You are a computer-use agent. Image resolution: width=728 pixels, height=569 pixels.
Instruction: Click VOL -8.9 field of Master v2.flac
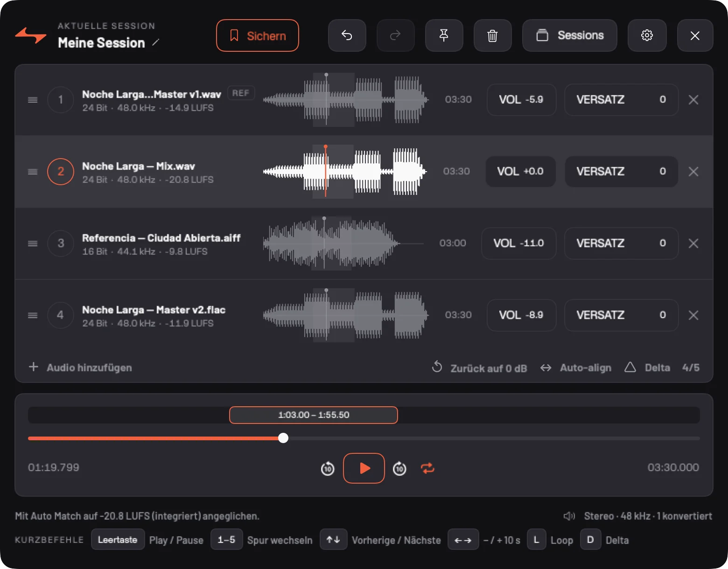(522, 315)
